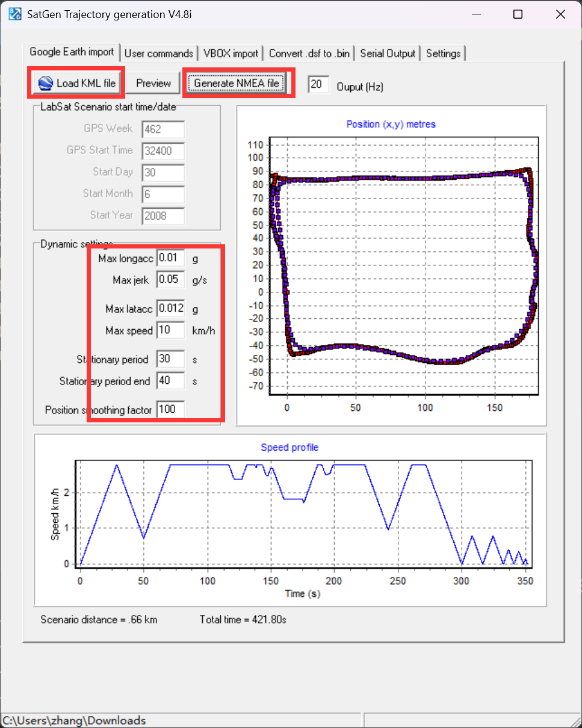This screenshot has width=582, height=728.
Task: Click the Time (s) axis label
Action: [302, 594]
